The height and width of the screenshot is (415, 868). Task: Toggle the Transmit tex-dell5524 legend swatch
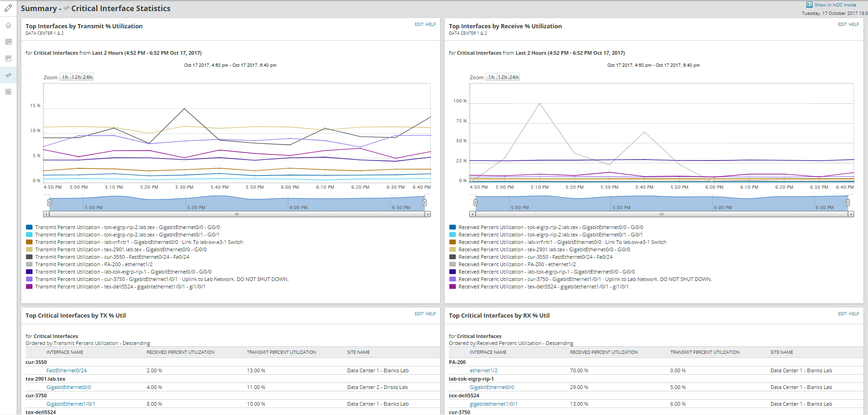point(29,287)
